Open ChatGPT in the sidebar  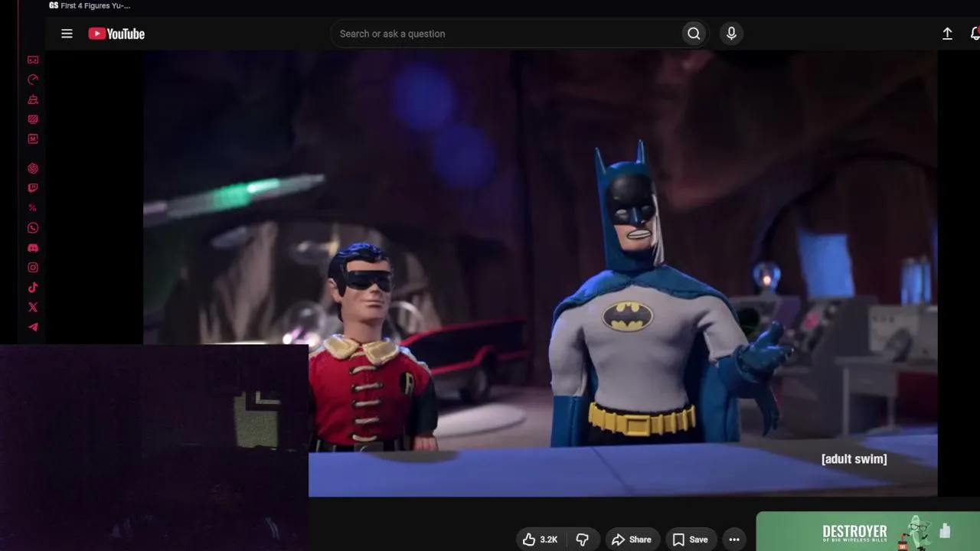point(33,168)
